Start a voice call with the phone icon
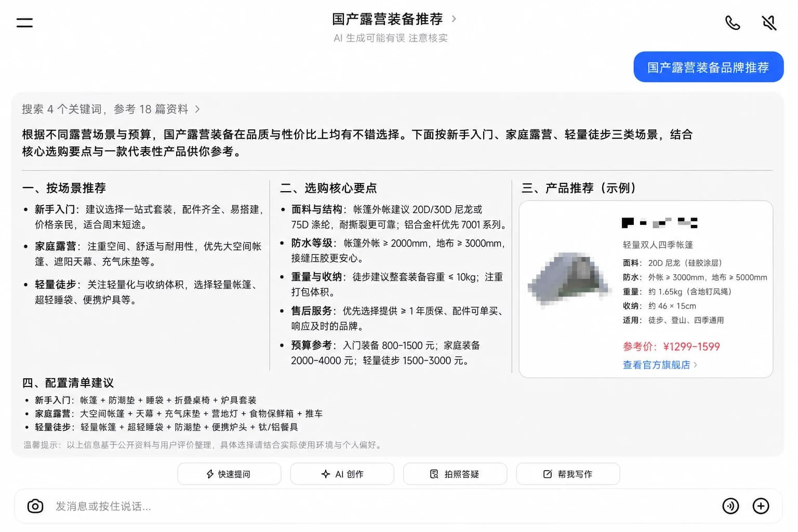The width and height of the screenshot is (798, 532). [733, 23]
